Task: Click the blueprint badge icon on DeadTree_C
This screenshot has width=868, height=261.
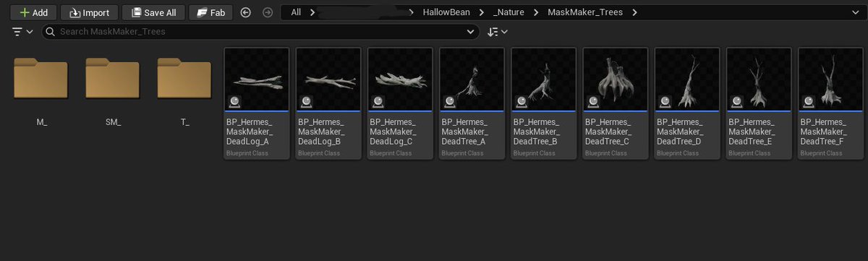Action: click(593, 102)
